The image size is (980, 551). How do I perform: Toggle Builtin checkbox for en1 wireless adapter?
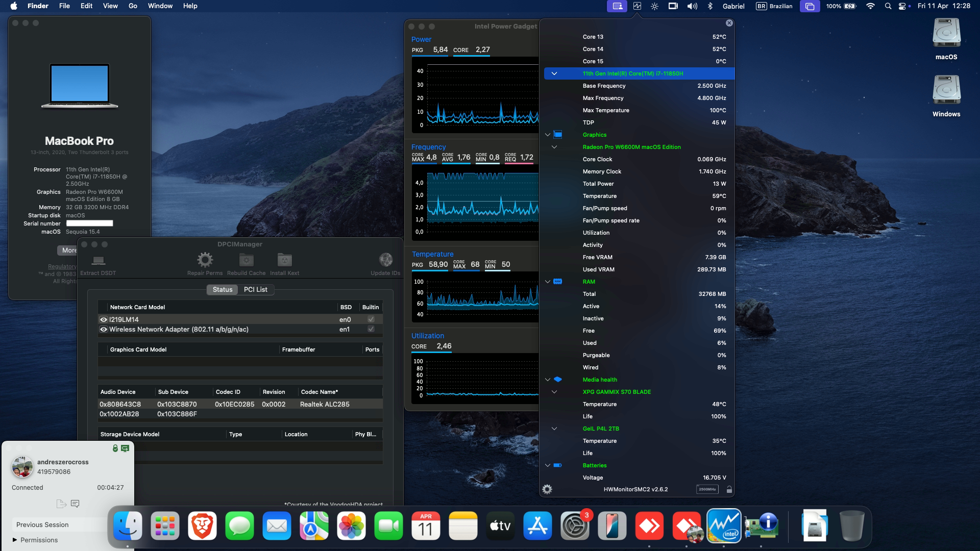371,329
